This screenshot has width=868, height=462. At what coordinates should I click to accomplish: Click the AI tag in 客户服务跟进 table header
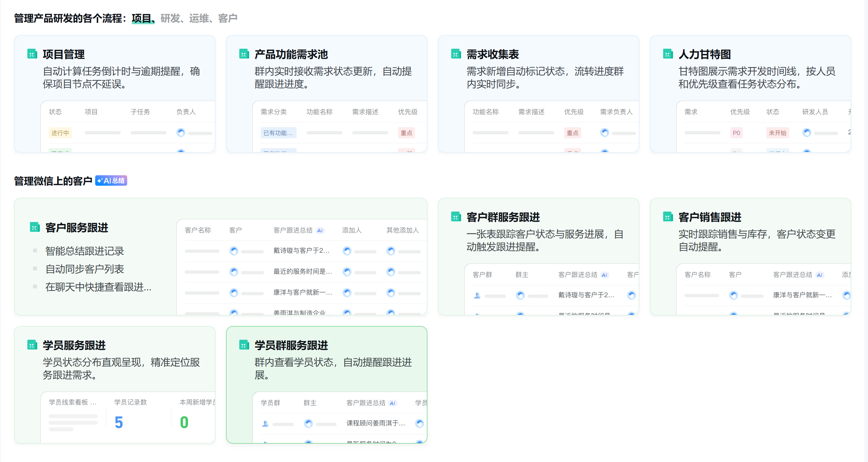tap(320, 231)
